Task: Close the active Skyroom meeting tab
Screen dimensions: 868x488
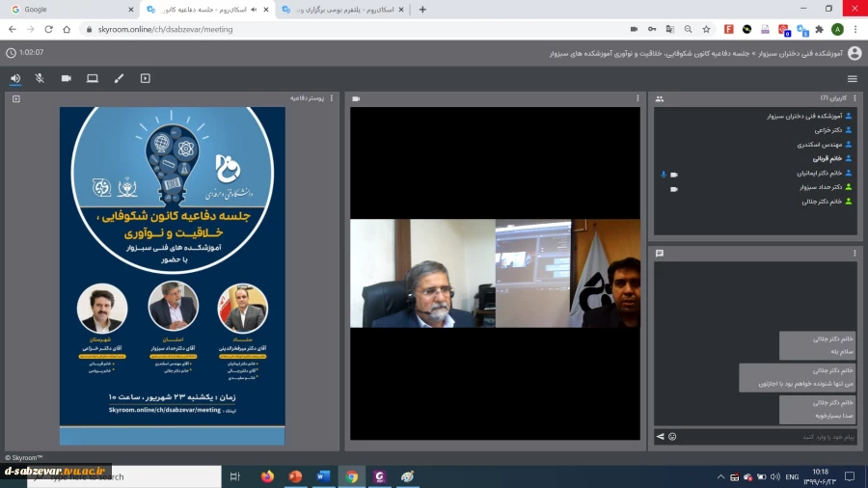Action: click(266, 10)
